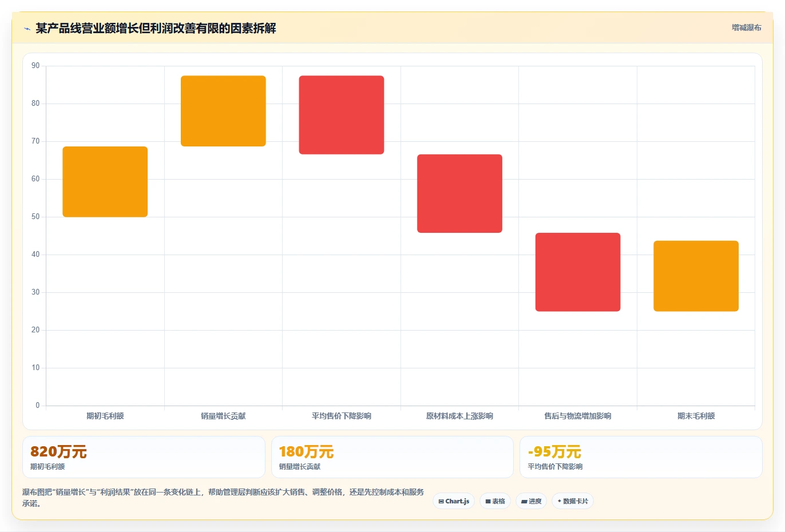Click the 期末毛利额 x-axis label
The image size is (785, 532).
point(696,416)
